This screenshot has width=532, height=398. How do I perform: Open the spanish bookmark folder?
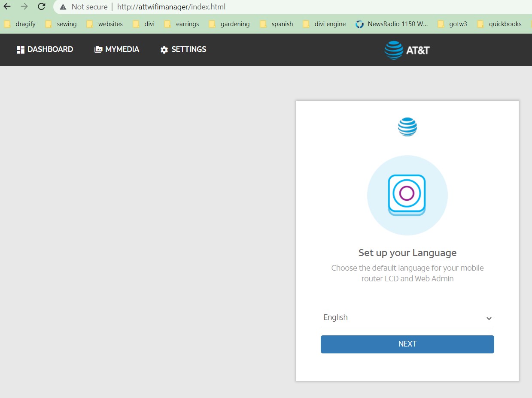[277, 24]
